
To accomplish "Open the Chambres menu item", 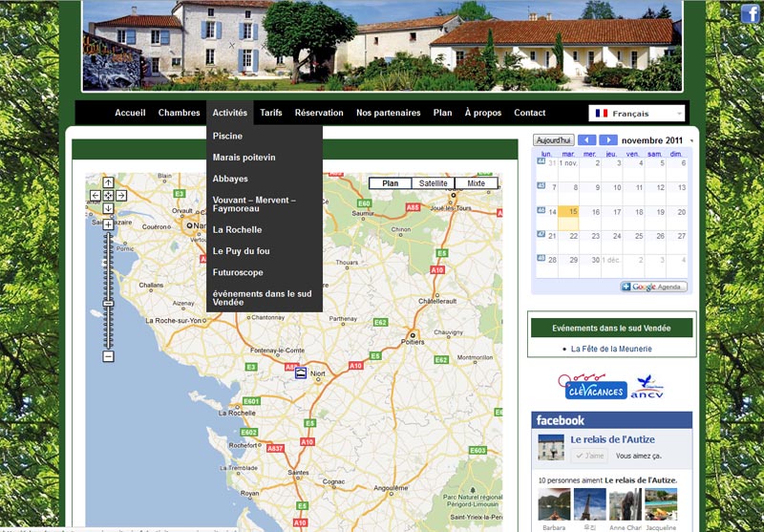I will [x=179, y=113].
